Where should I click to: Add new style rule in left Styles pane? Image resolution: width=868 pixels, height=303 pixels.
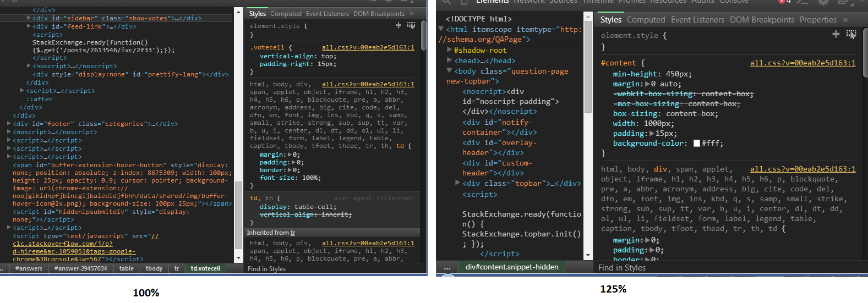(398, 25)
